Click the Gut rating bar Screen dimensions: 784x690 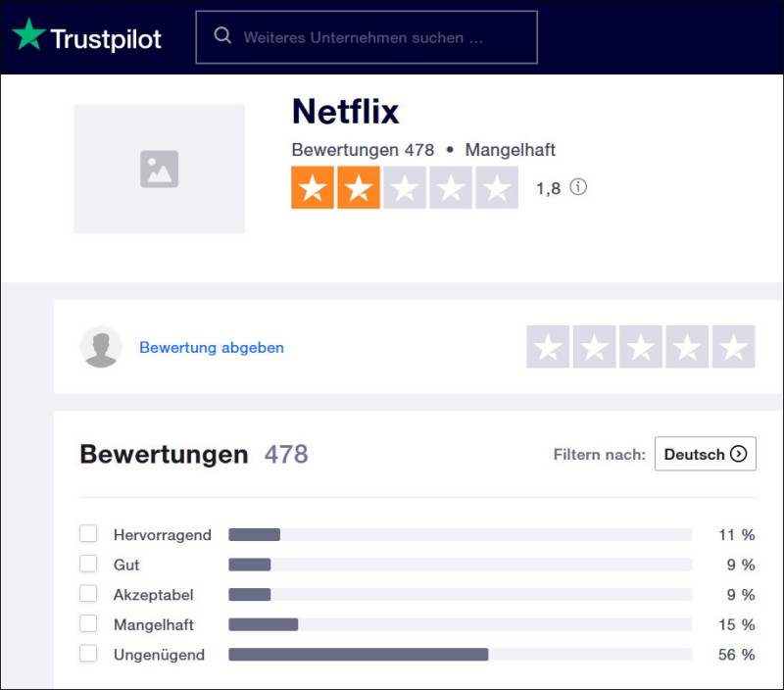(461, 565)
